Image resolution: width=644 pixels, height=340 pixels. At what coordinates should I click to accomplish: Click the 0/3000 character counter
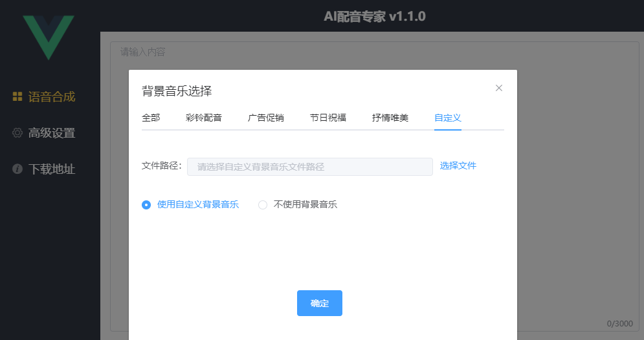(620, 324)
